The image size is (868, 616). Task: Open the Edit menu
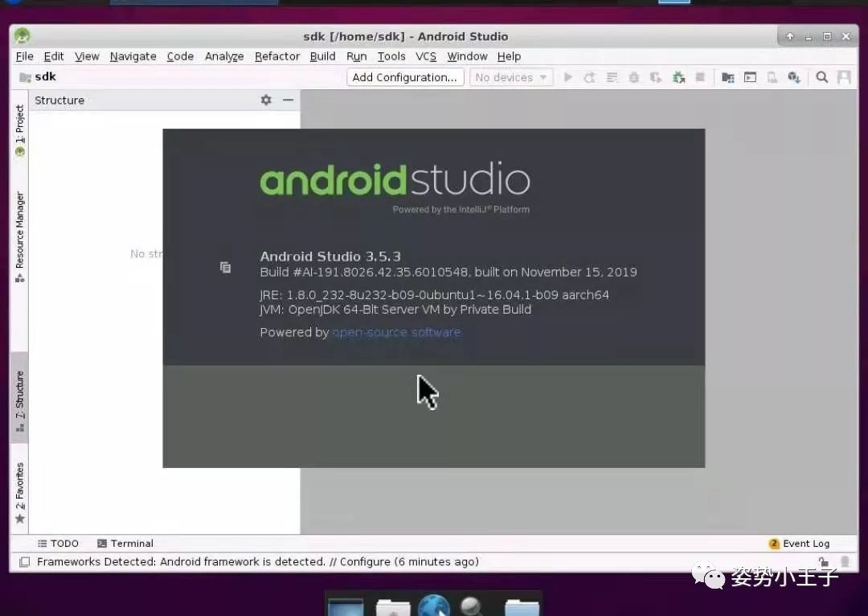pyautogui.click(x=54, y=56)
